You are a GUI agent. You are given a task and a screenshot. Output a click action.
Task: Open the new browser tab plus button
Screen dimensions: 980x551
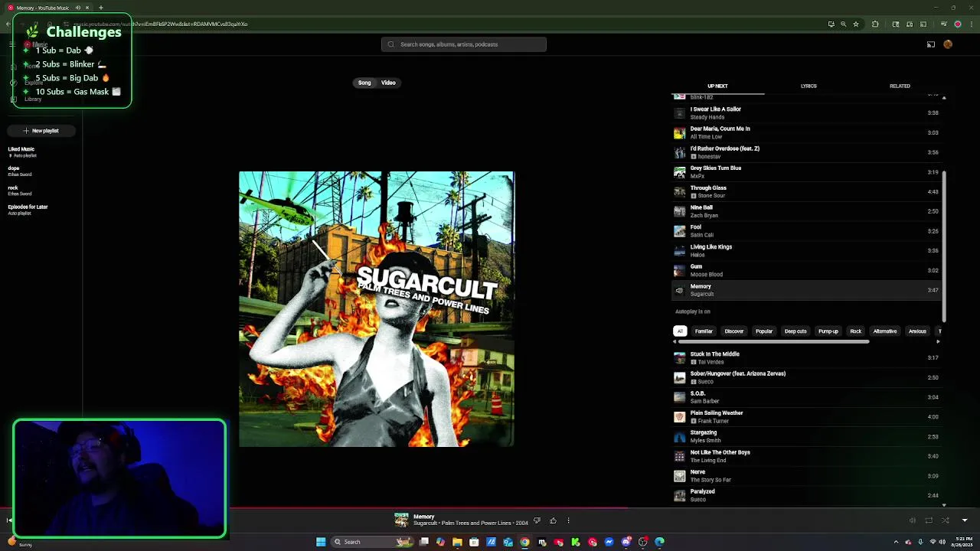pyautogui.click(x=100, y=8)
